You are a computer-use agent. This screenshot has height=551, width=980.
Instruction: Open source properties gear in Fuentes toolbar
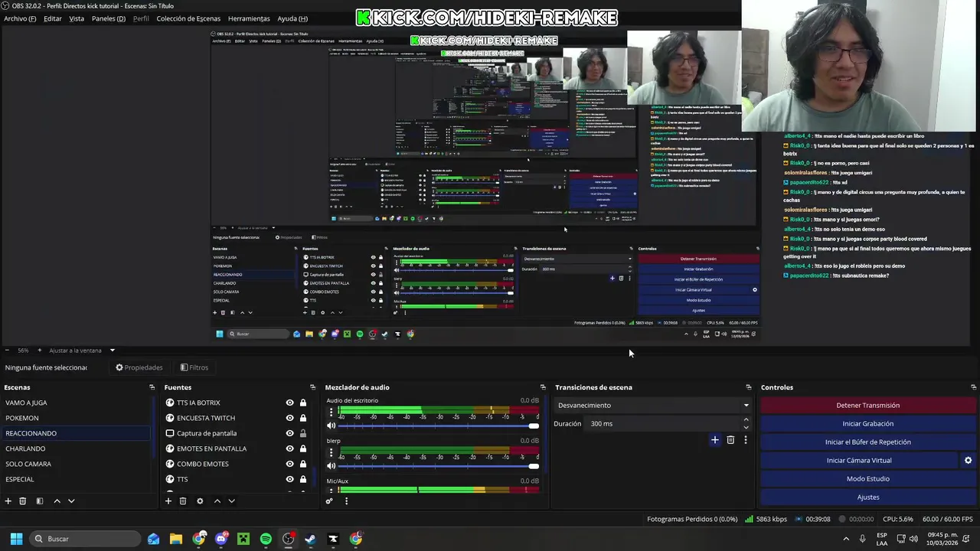pyautogui.click(x=200, y=501)
